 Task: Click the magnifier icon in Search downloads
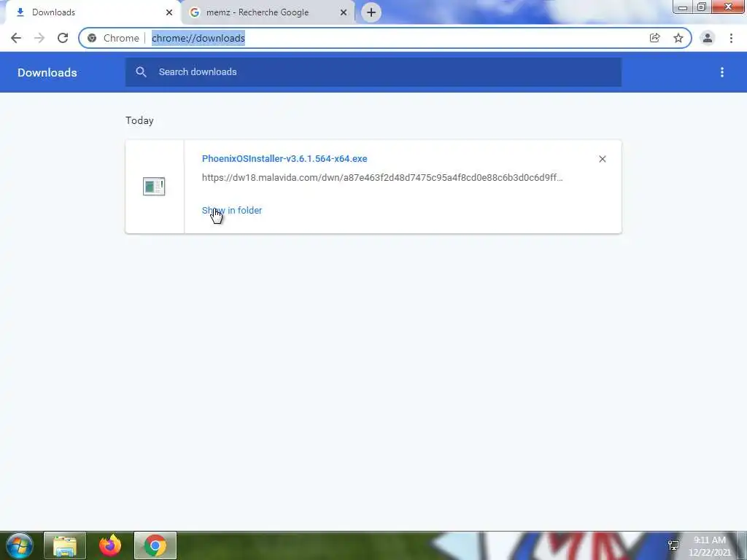coord(141,72)
